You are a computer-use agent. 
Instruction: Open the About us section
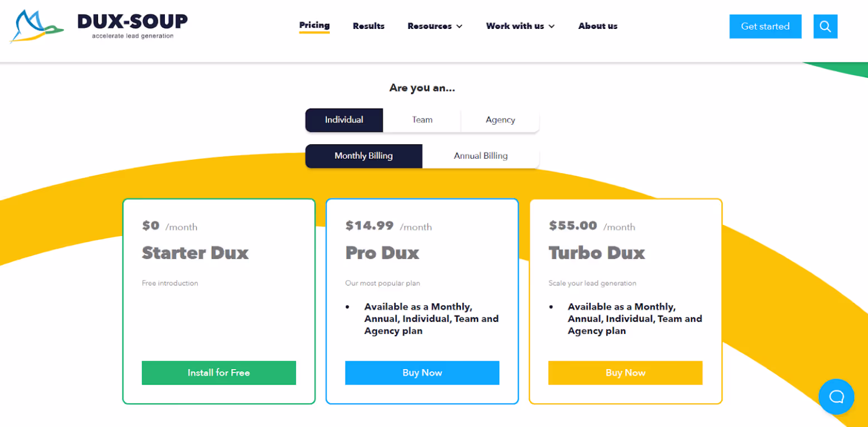[x=597, y=26]
